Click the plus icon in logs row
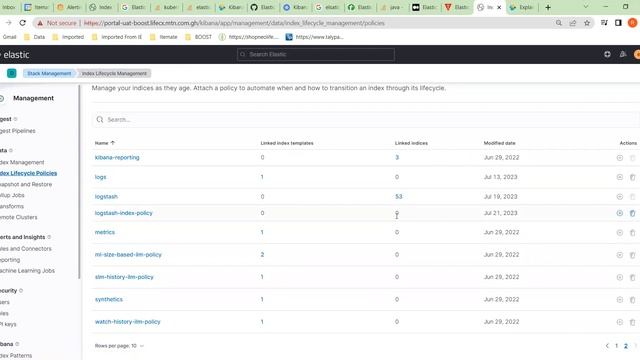 (620, 177)
